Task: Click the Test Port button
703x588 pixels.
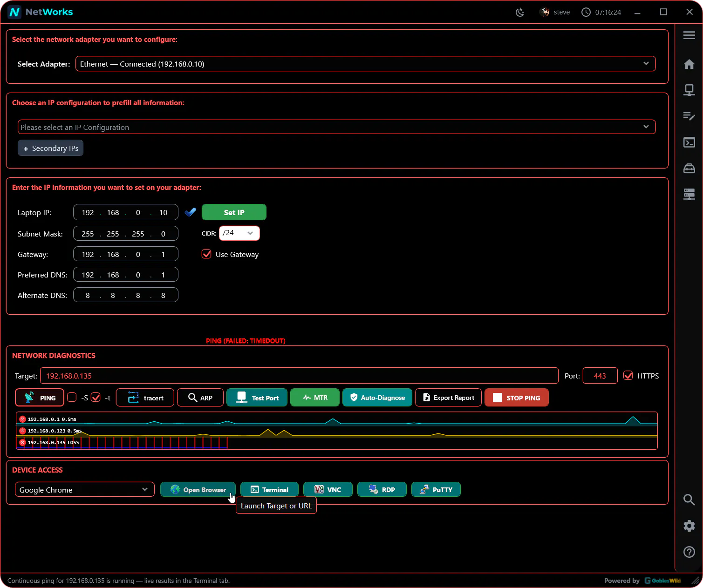Action: pos(257,398)
